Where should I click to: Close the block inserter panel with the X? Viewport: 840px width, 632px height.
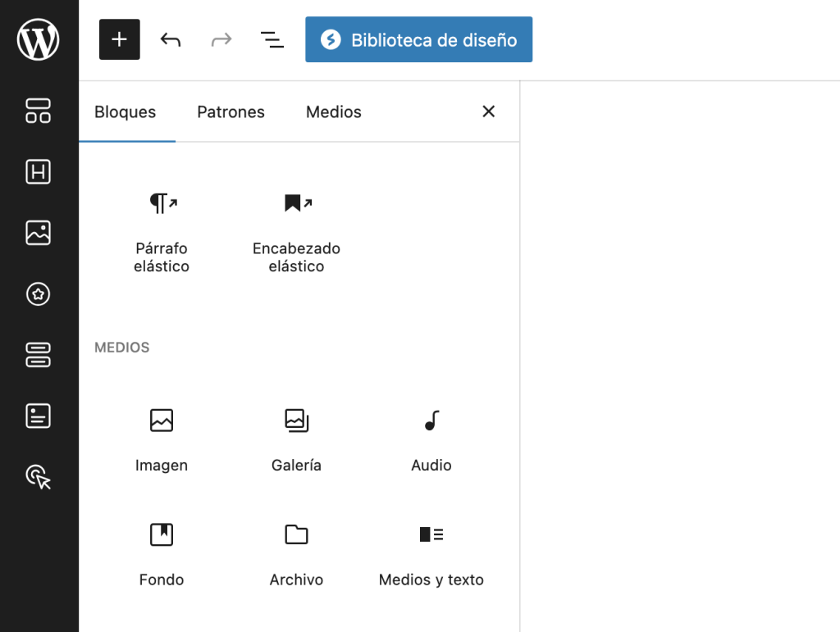(488, 111)
